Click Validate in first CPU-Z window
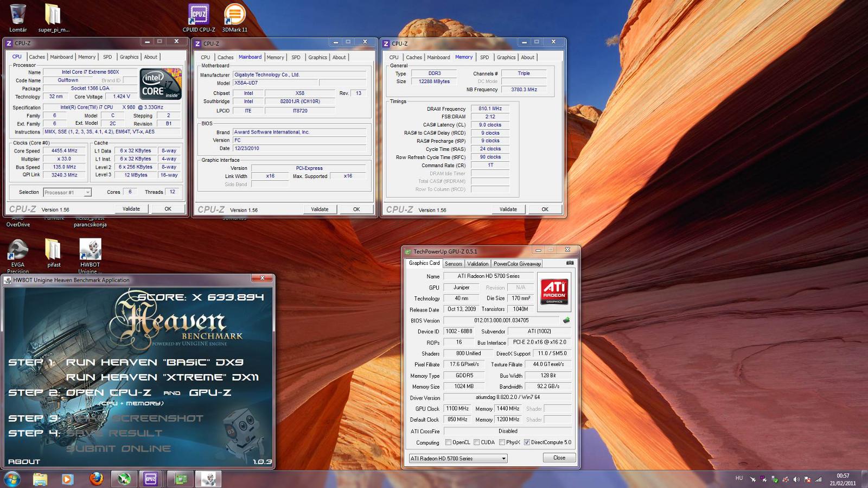 131,209
